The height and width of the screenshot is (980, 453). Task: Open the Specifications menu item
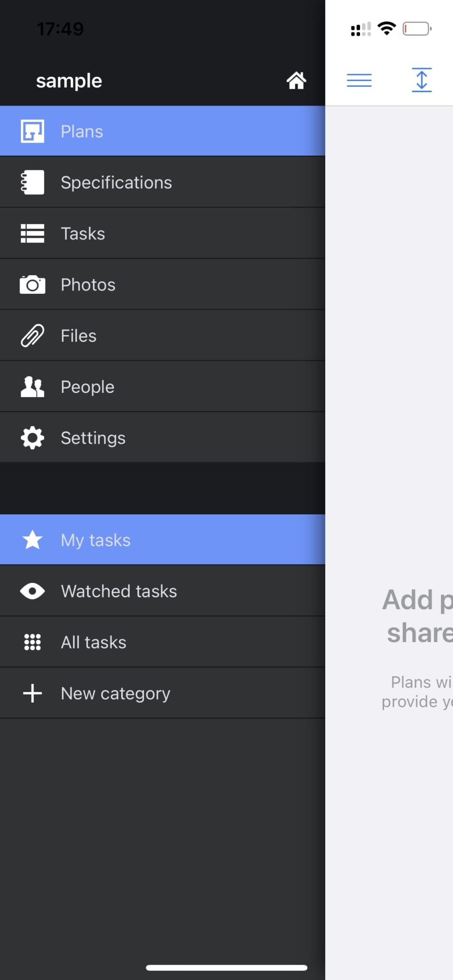pyautogui.click(x=116, y=182)
